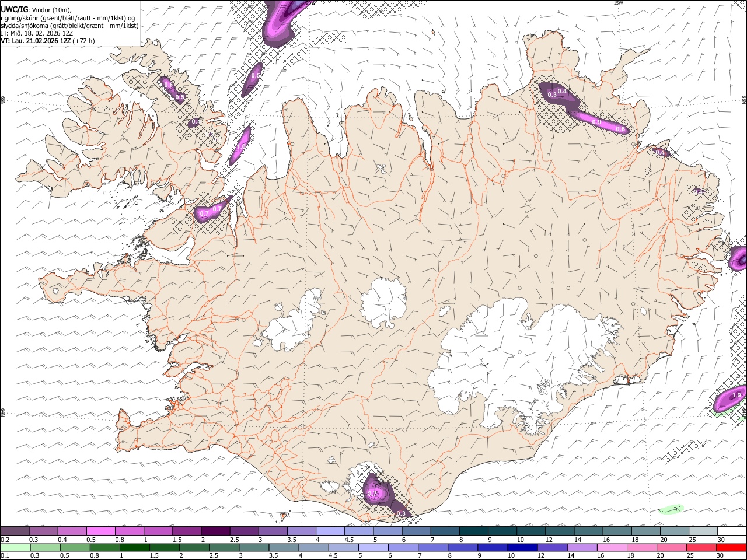The image size is (747, 560).
Task: Click the '0.1' label in the bottom legend row
Action: (x=5, y=555)
